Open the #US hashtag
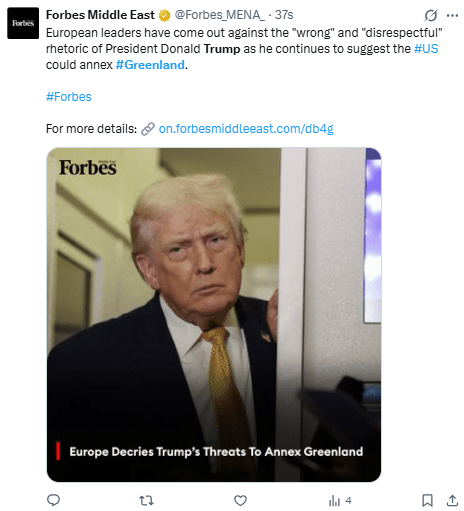Screen dimensions: 464x511 [x=426, y=49]
